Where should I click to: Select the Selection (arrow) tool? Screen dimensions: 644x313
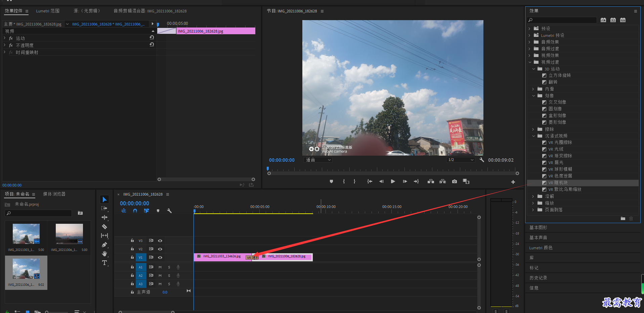pos(104,200)
